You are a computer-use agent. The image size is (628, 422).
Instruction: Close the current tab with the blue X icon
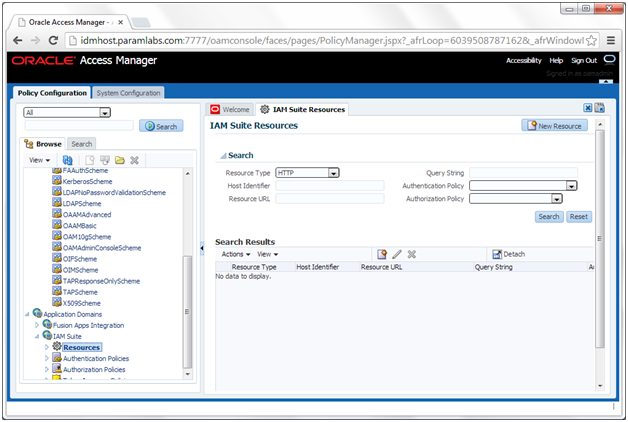point(588,108)
